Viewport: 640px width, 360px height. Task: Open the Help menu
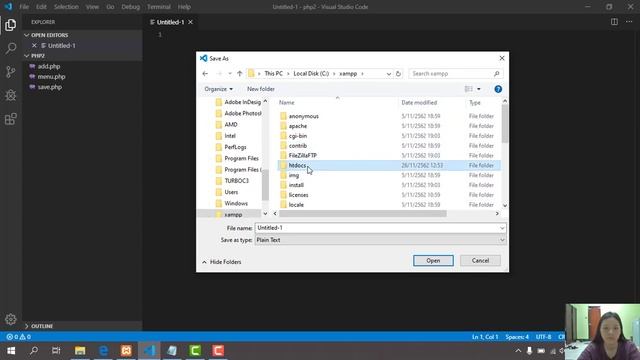tap(184, 7)
